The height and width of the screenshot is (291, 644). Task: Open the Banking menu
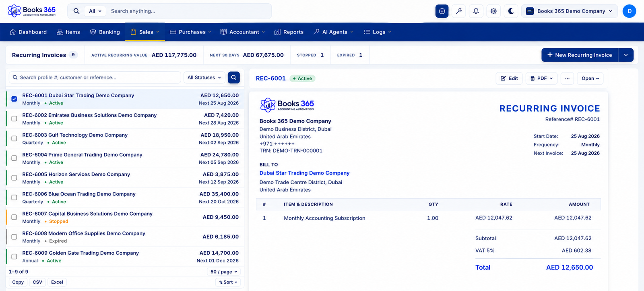(x=105, y=32)
